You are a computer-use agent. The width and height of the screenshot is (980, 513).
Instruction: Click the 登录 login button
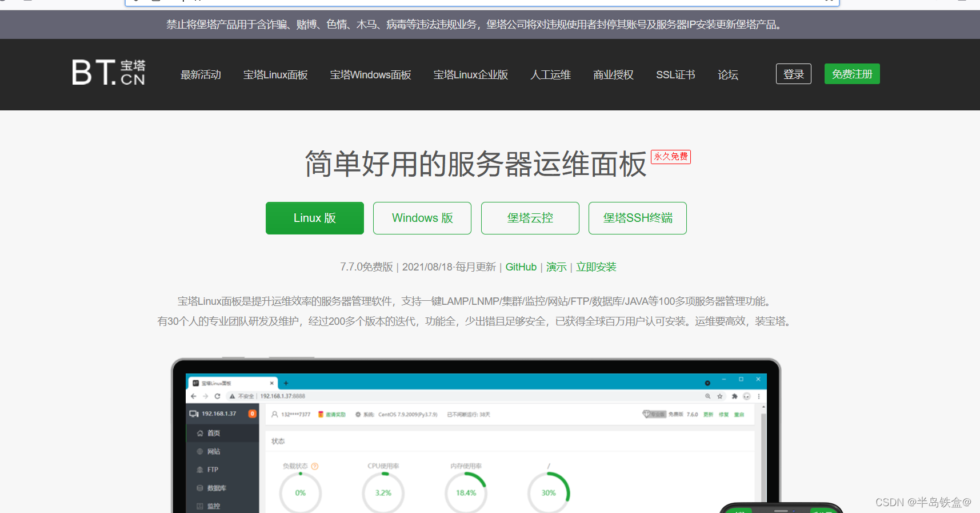(x=794, y=74)
